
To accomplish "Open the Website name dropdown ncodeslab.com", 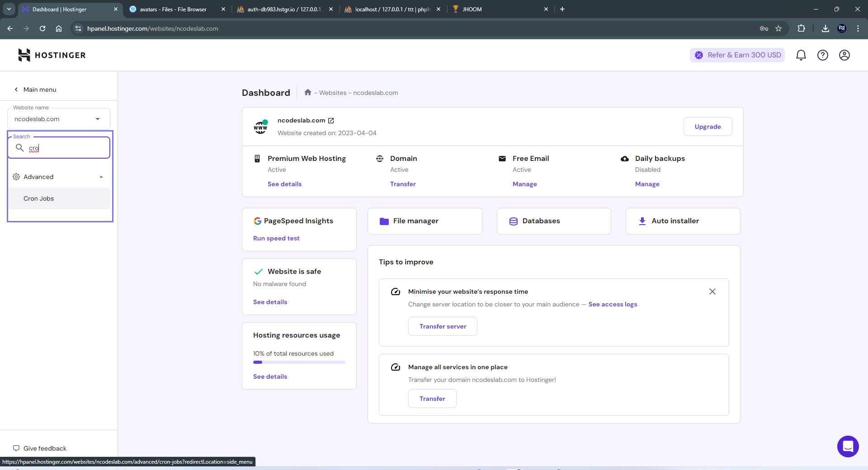I will click(x=59, y=119).
